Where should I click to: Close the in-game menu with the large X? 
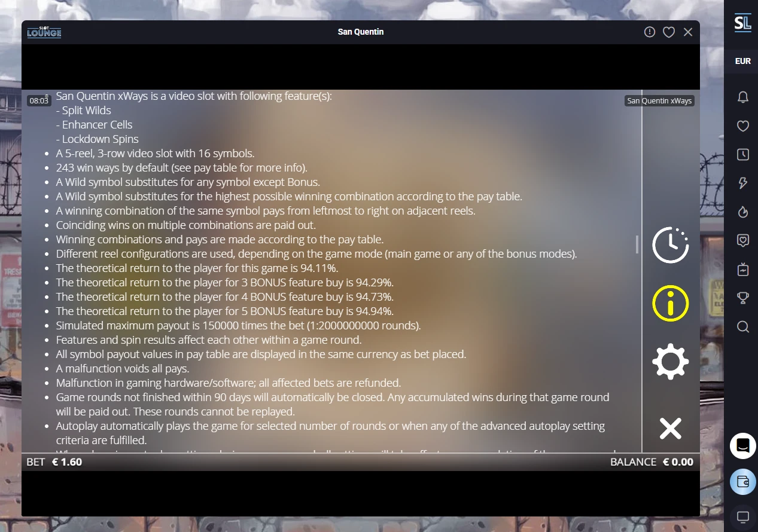(670, 429)
